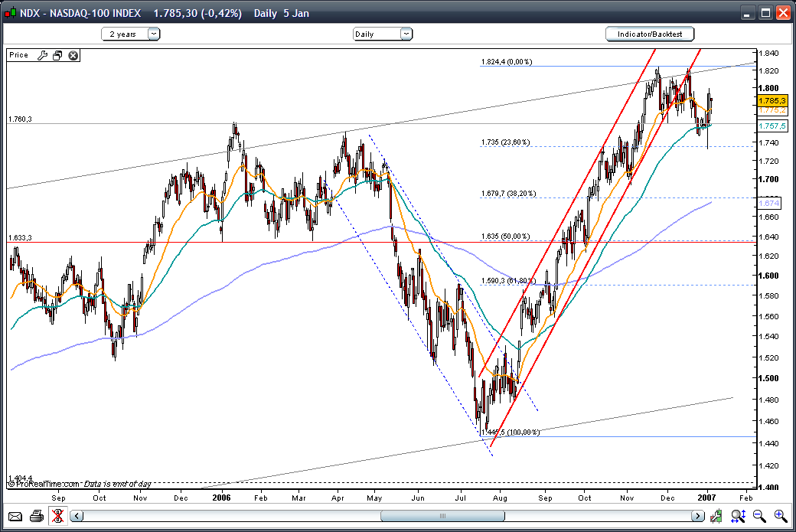
Task: Open the Price properties with the wrench icon
Action: click(44, 54)
